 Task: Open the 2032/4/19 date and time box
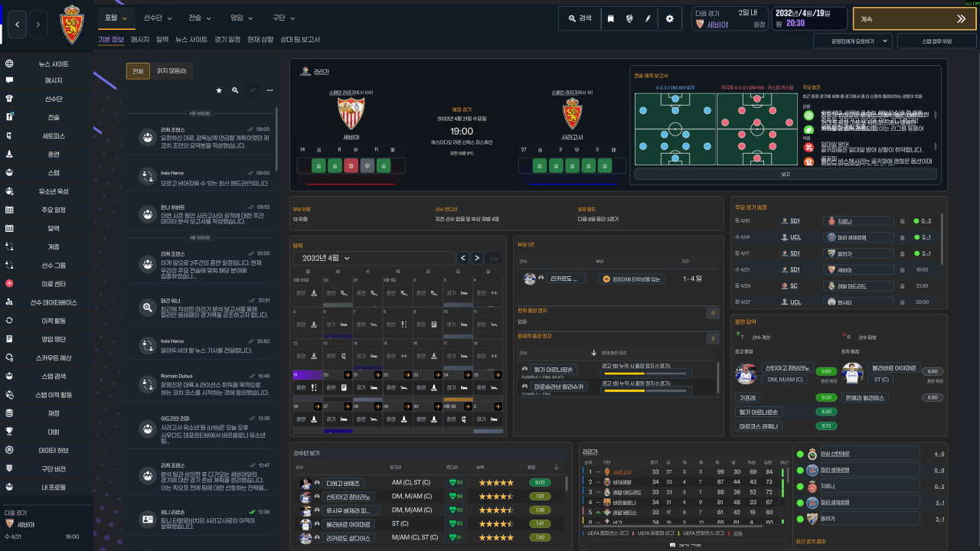pos(809,18)
